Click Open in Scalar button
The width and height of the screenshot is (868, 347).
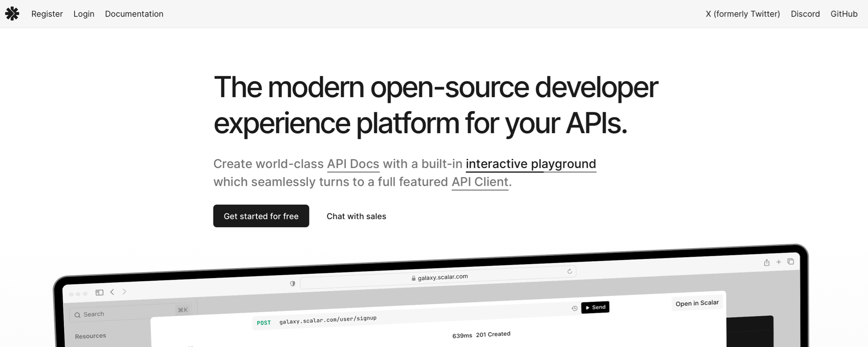(697, 303)
